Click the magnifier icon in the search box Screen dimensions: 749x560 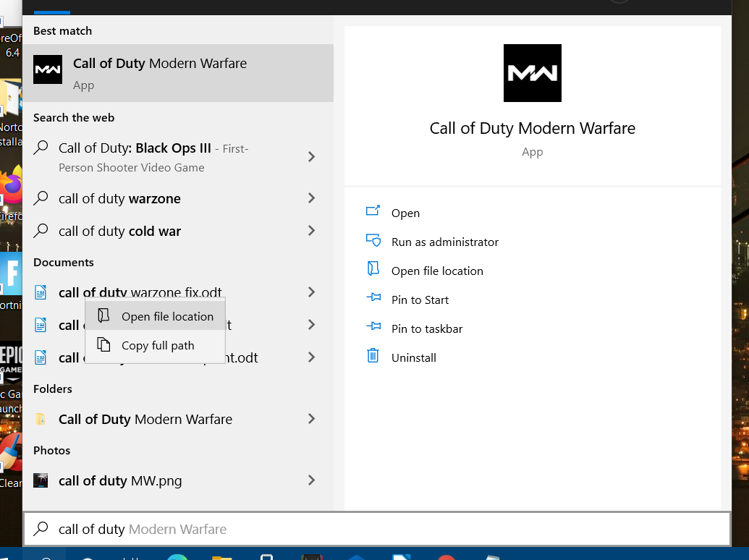click(x=41, y=528)
